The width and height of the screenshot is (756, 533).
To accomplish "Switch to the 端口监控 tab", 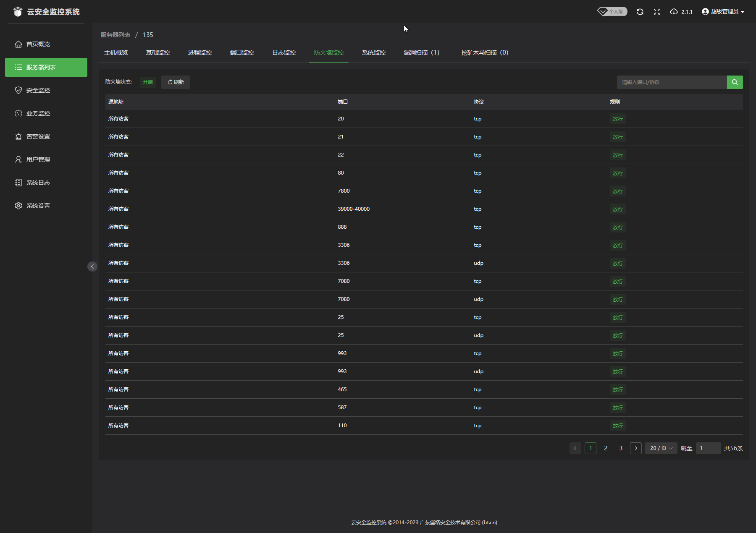I will click(242, 52).
